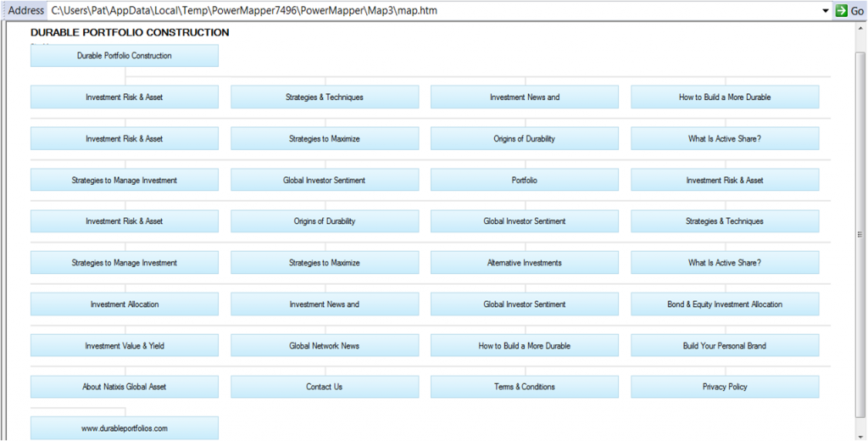This screenshot has width=868, height=441.
Task: Open What Is Active Share? beside Alternative Investments
Action: click(x=726, y=263)
